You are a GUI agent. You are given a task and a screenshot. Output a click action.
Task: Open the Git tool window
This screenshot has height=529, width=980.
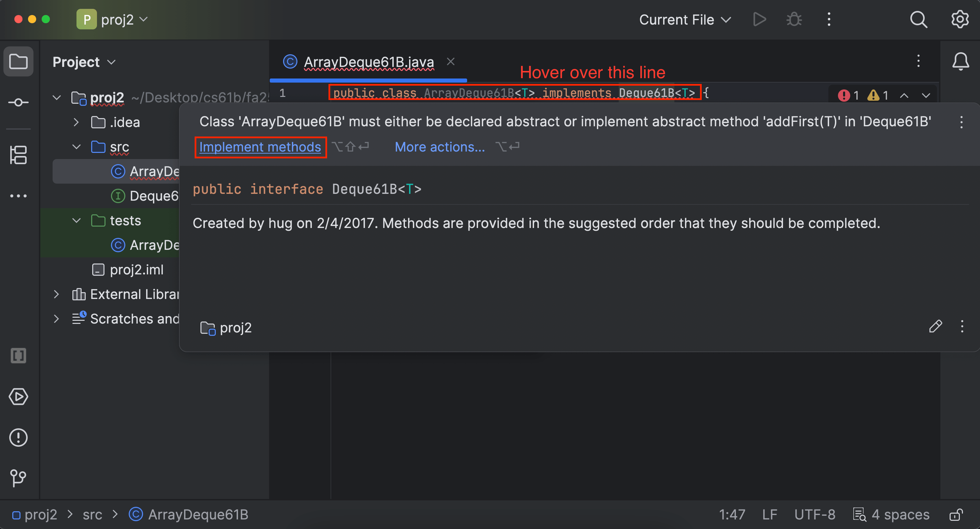[x=18, y=478]
